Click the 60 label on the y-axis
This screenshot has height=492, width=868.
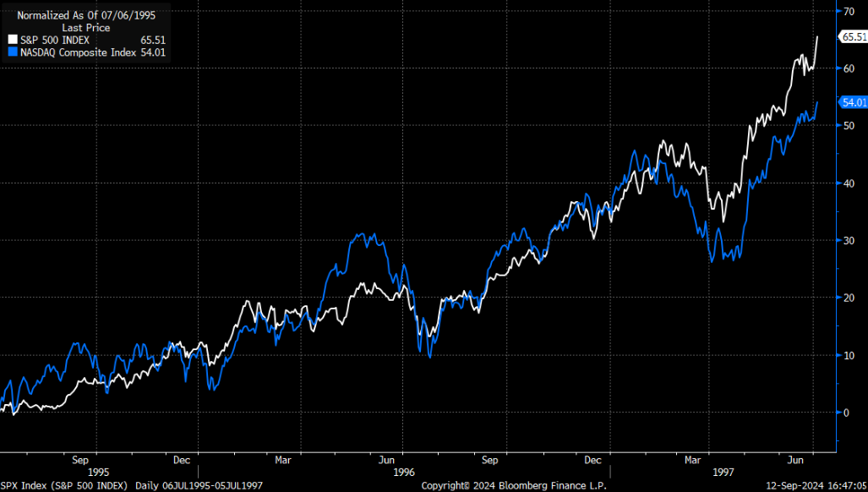849,68
